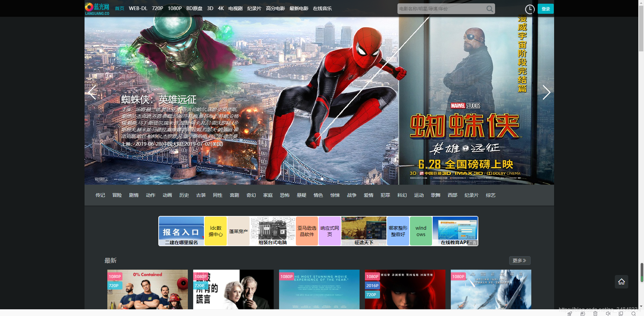The width and height of the screenshot is (644, 316).
Task: Advance banner with right arrow
Action: [546, 92]
